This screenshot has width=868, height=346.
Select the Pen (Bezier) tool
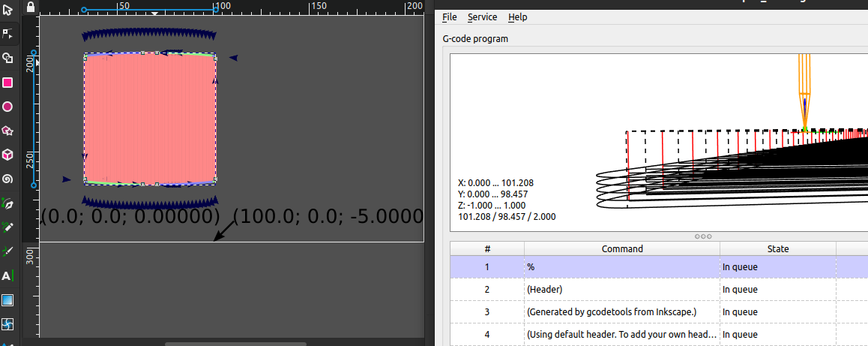pyautogui.click(x=7, y=203)
